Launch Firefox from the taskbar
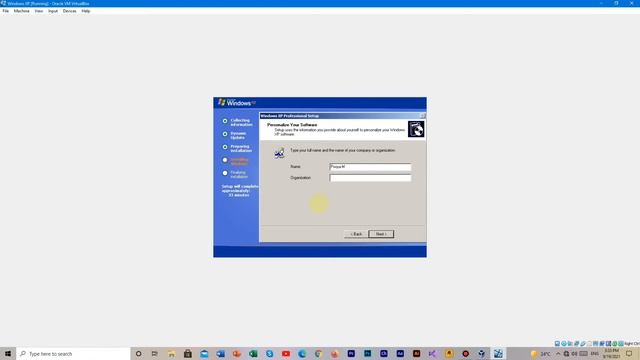The width and height of the screenshot is (640, 360). pyautogui.click(x=335, y=353)
